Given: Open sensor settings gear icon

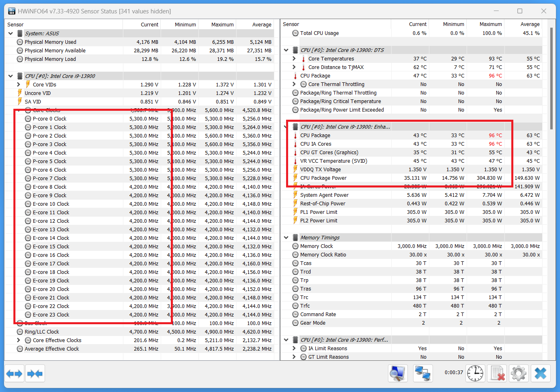Looking at the screenshot, I should point(519,373).
